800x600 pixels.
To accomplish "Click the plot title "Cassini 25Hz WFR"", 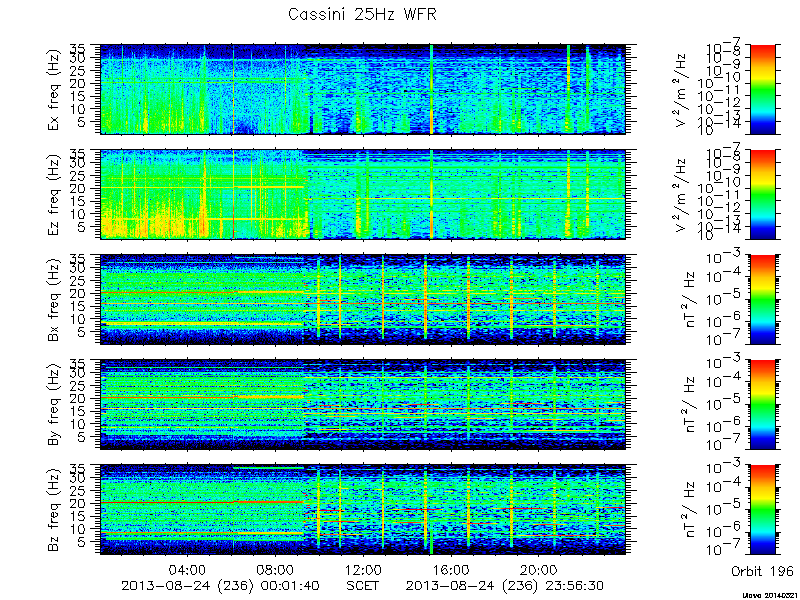I will coord(362,14).
